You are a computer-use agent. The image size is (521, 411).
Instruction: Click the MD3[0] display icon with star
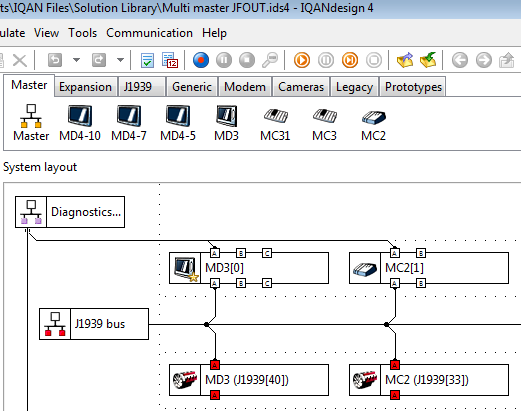click(185, 268)
